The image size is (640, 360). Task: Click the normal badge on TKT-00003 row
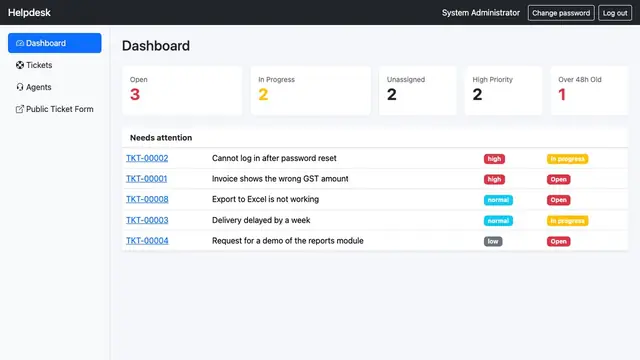(498, 221)
